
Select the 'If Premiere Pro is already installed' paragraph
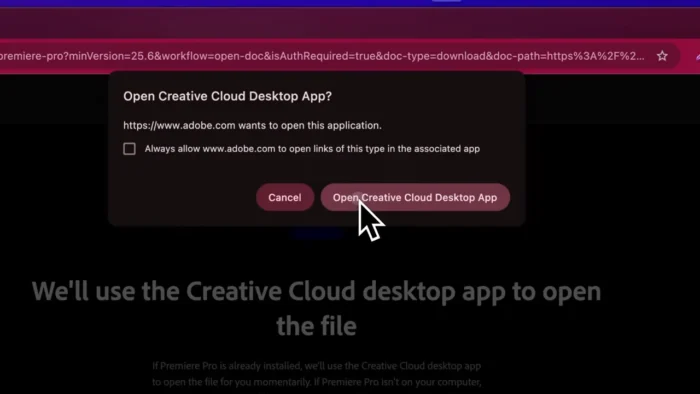tap(317, 374)
